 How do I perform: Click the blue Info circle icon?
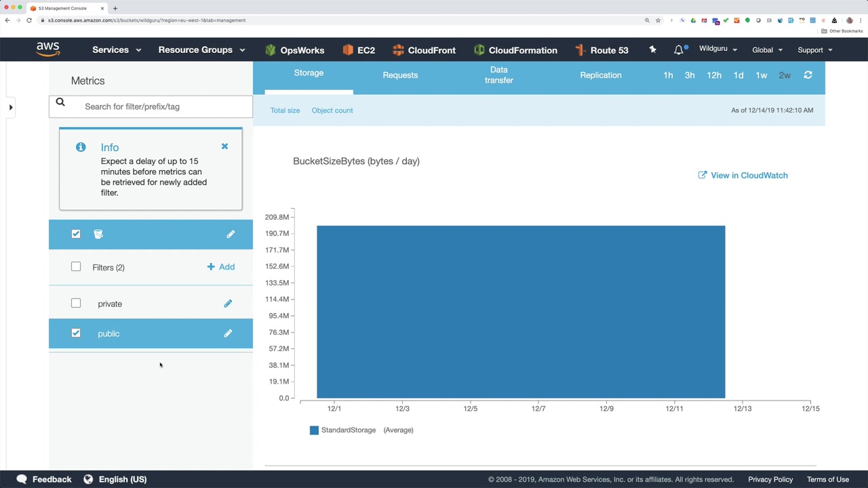81,147
